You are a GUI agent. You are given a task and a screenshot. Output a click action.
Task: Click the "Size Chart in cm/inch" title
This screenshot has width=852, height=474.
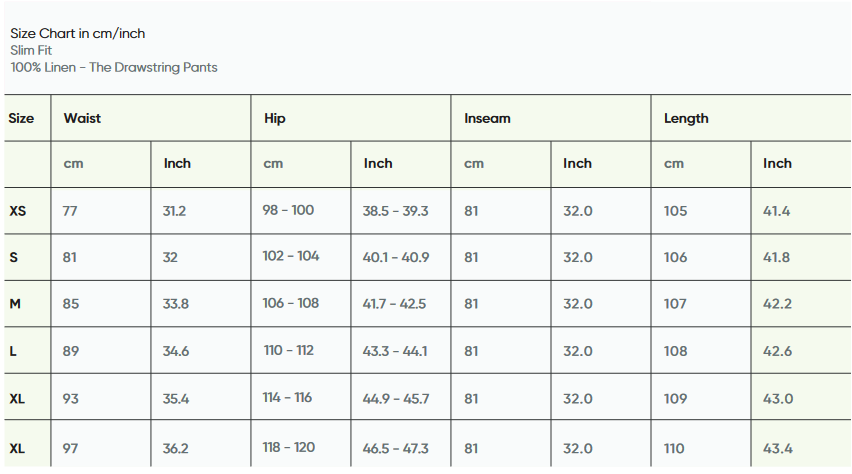click(x=77, y=33)
